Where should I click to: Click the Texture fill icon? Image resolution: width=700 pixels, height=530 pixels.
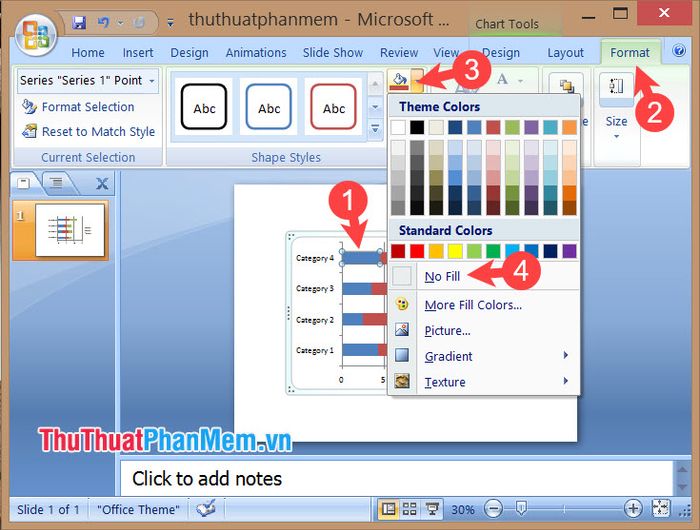402,381
